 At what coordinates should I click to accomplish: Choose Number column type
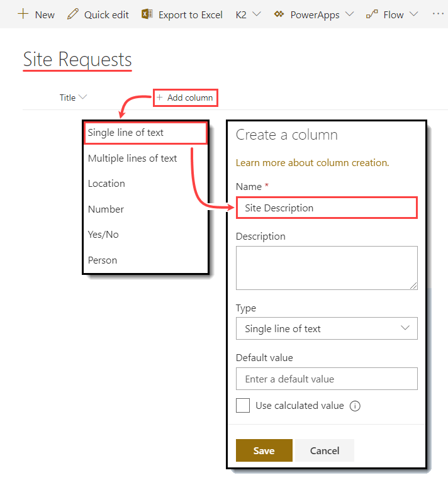tap(145, 209)
